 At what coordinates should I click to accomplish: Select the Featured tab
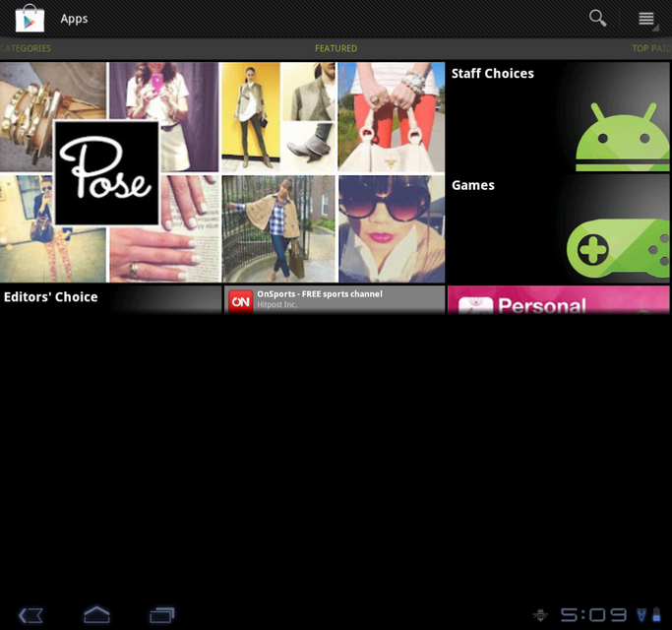[x=336, y=48]
